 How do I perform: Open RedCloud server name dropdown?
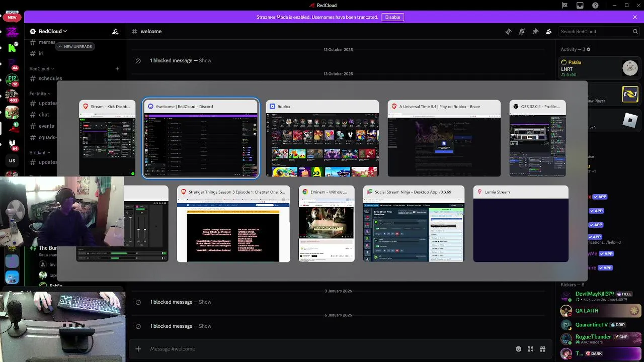coord(52,31)
